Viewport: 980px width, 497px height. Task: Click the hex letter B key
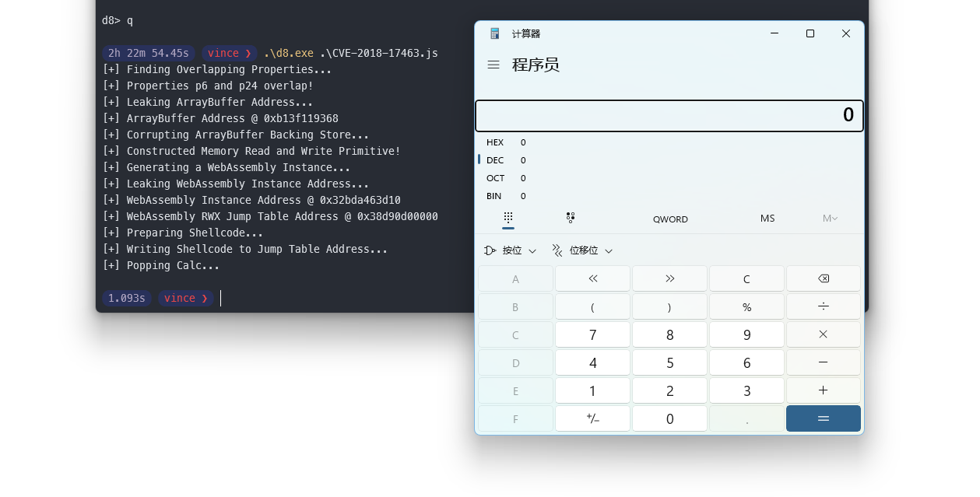(x=515, y=306)
